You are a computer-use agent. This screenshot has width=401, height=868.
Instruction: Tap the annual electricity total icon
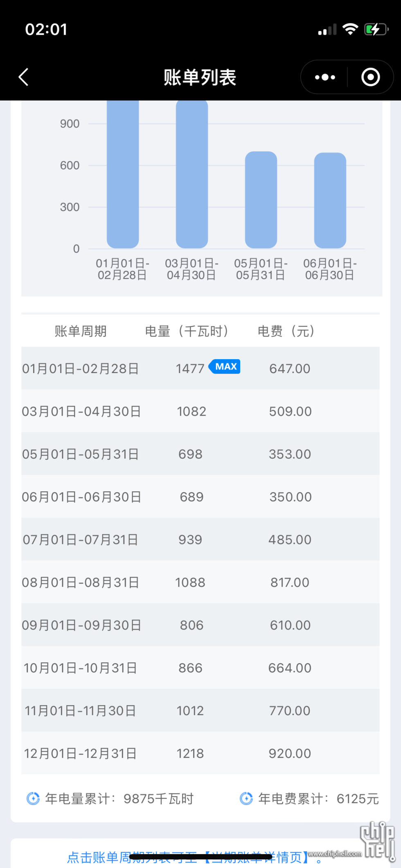(x=33, y=798)
